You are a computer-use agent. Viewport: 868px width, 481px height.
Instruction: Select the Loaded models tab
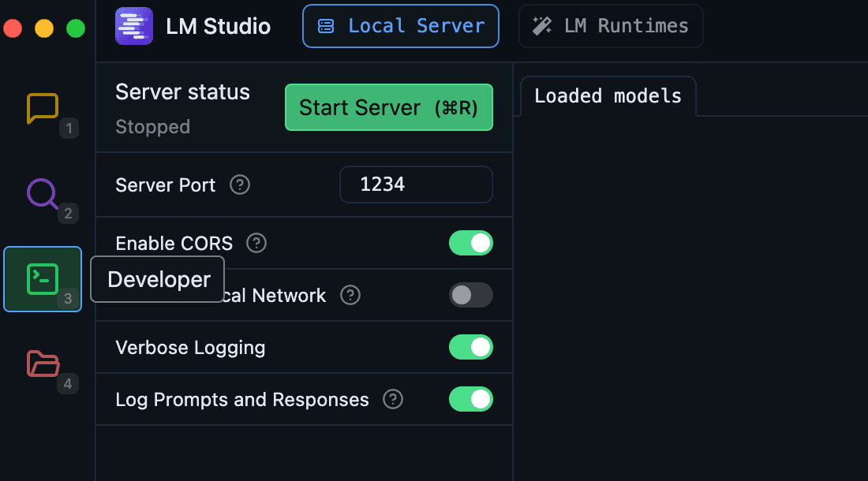point(608,95)
